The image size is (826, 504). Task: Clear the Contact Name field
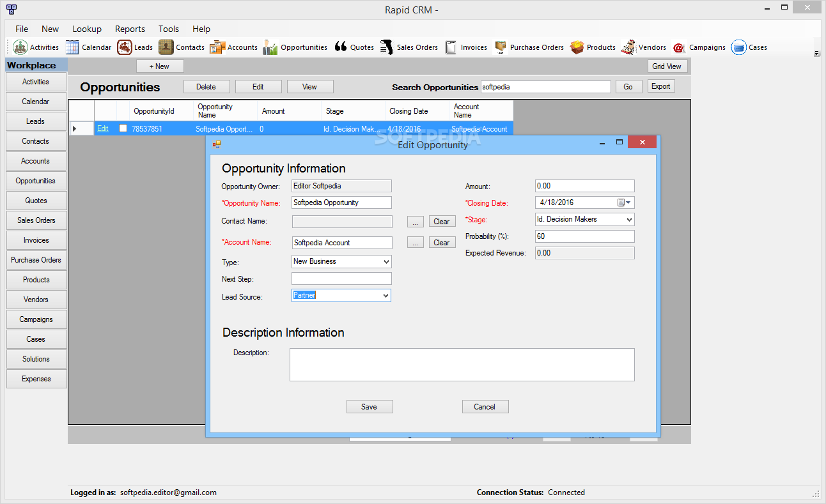(442, 222)
